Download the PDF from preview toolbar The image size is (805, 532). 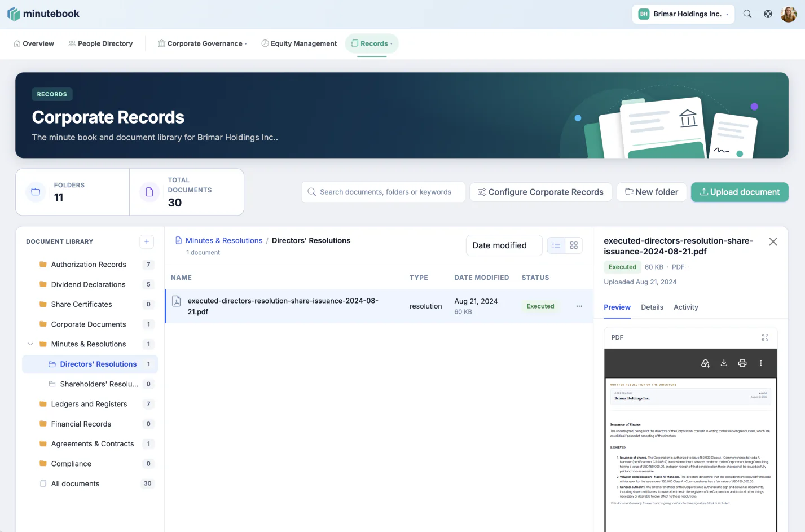[724, 363]
